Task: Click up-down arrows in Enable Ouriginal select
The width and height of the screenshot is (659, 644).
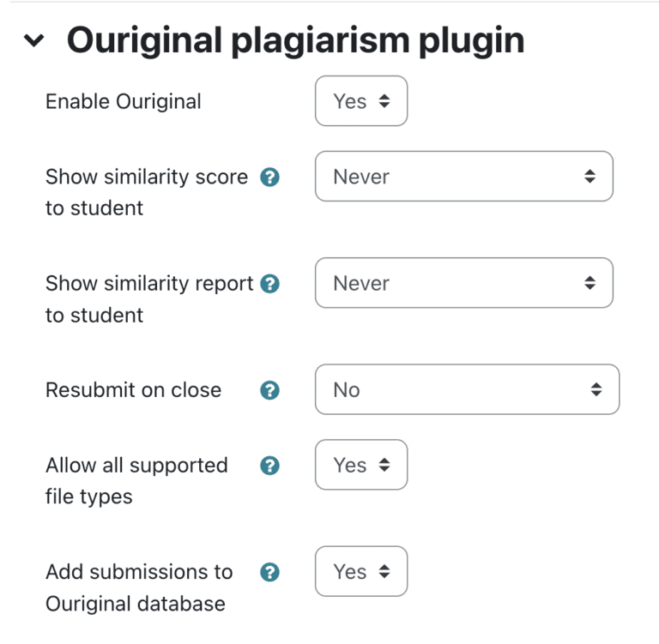Action: 384,101
